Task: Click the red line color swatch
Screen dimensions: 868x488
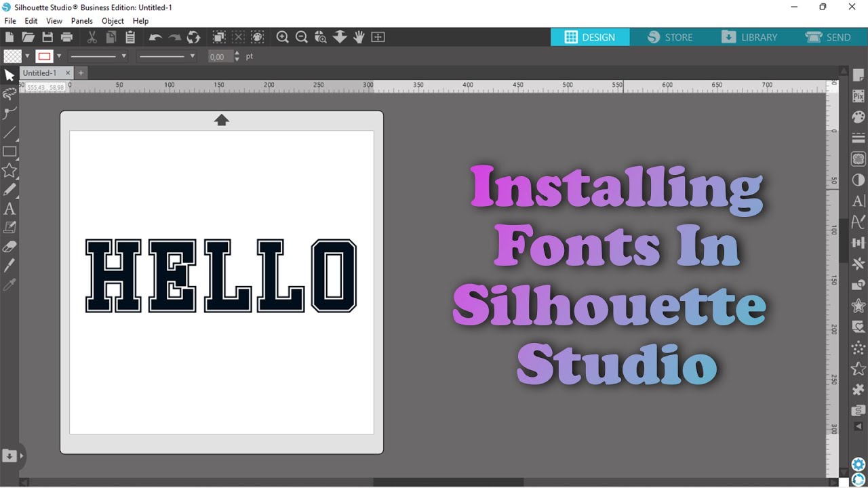Action: pyautogui.click(x=45, y=56)
